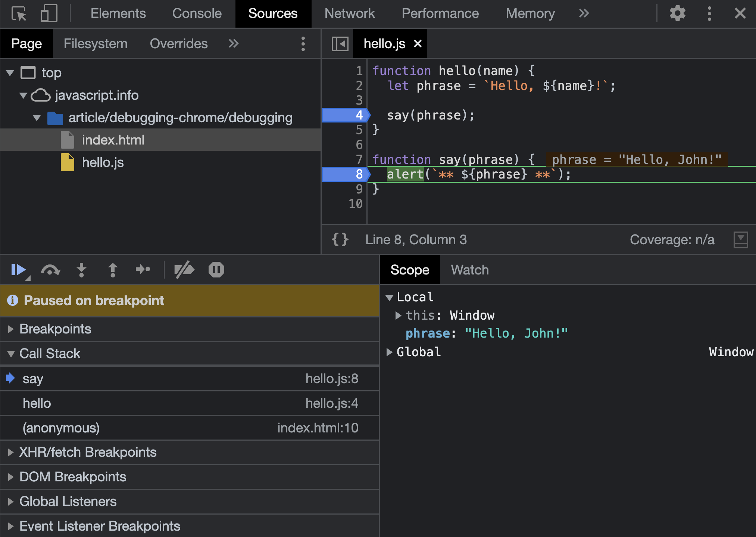
Task: Toggle the device toolbar icon
Action: (49, 14)
